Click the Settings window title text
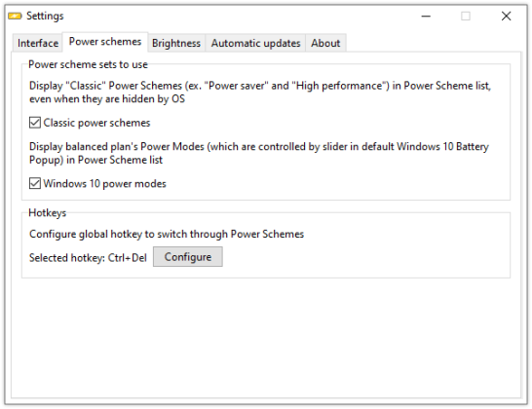Viewport: 532px width, 409px height. click(x=45, y=16)
